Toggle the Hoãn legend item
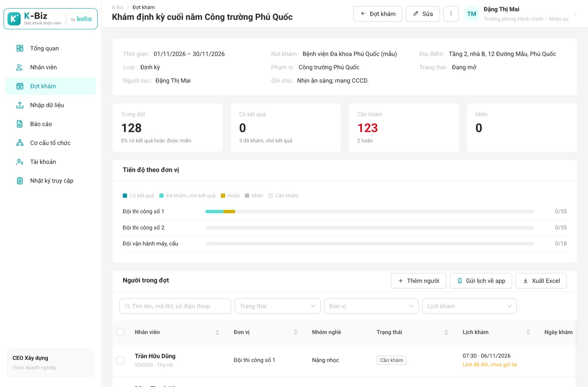The height and width of the screenshot is (387, 588). click(230, 196)
